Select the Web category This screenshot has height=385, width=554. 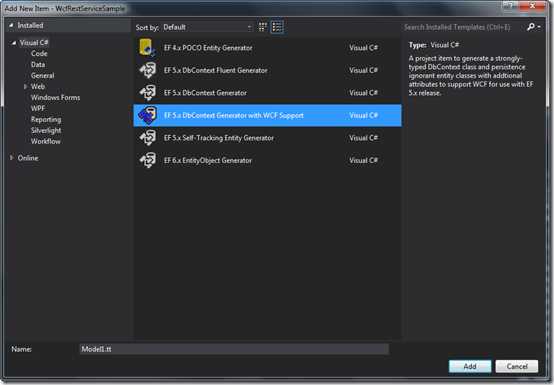click(x=37, y=87)
